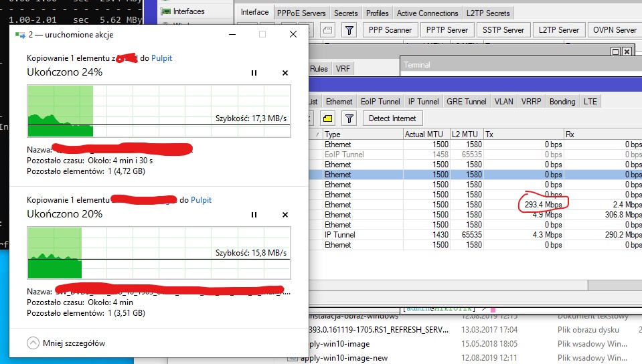Open the VLAN tab

[503, 102]
